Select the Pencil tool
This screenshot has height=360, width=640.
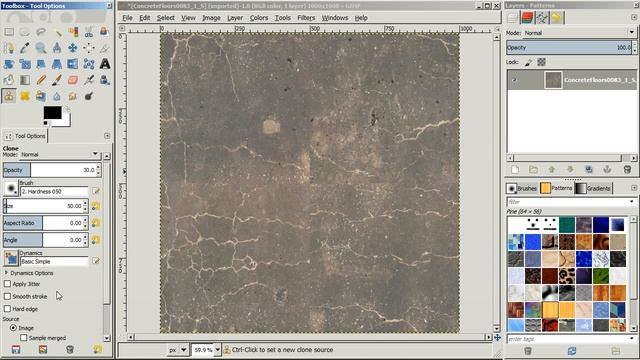point(41,80)
